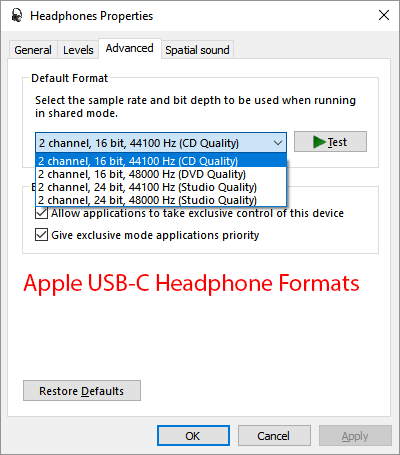Pick 2 channel, 24 bit, 48000 Hz Studio Quality
The height and width of the screenshot is (455, 400).
[x=161, y=200]
